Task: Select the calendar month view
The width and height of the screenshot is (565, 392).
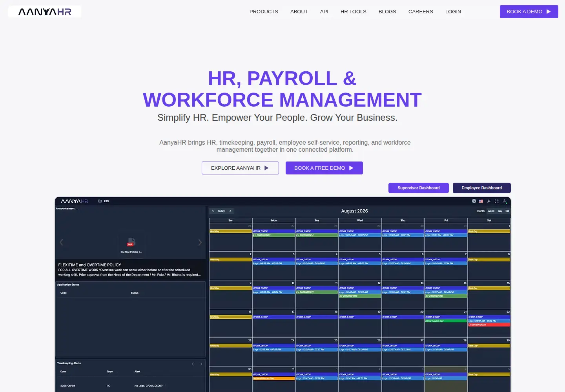Action: click(481, 211)
